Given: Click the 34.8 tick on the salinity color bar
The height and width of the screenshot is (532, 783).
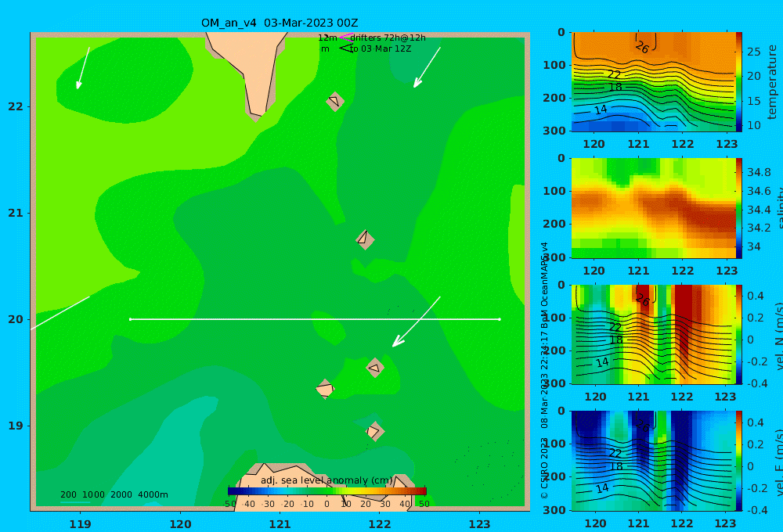Looking at the screenshot, I should pyautogui.click(x=759, y=173).
